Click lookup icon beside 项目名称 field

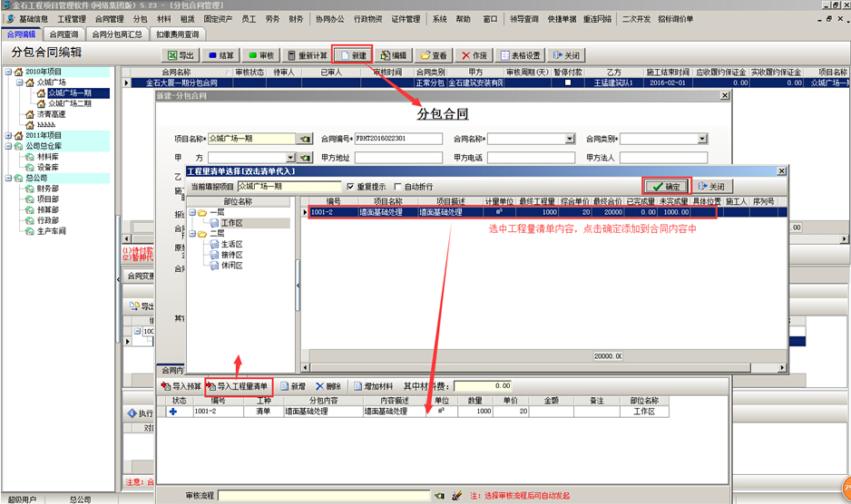pos(306,139)
